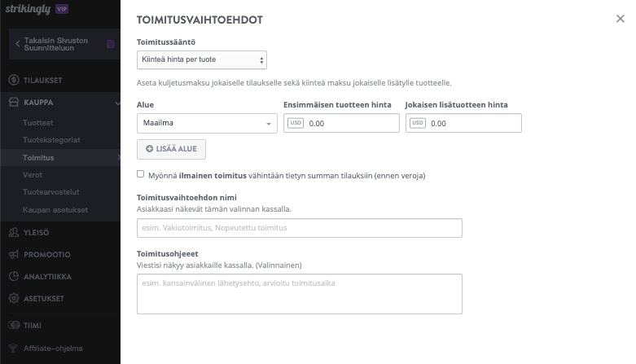This screenshot has height=364, width=636.
Task: Open Analytiikka in the sidebar
Action: coord(47,277)
